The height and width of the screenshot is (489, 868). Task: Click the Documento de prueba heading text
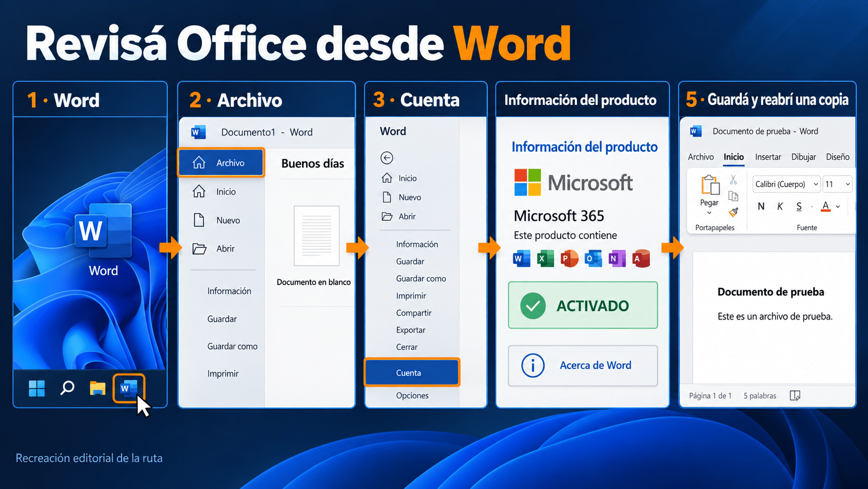[x=771, y=292]
